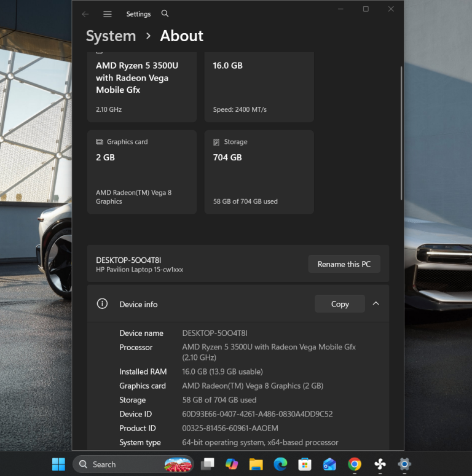Click the System breadcrumb link
The image size is (472, 476).
pyautogui.click(x=111, y=36)
